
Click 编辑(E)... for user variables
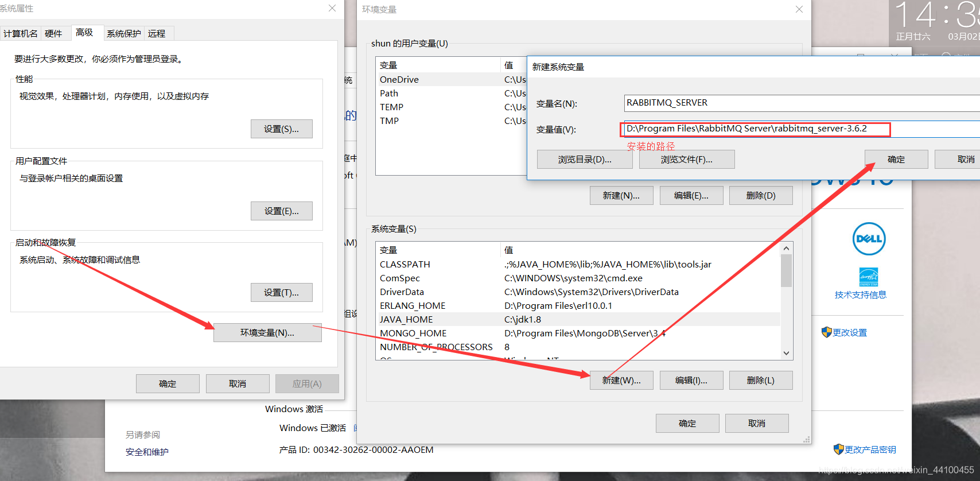691,196
